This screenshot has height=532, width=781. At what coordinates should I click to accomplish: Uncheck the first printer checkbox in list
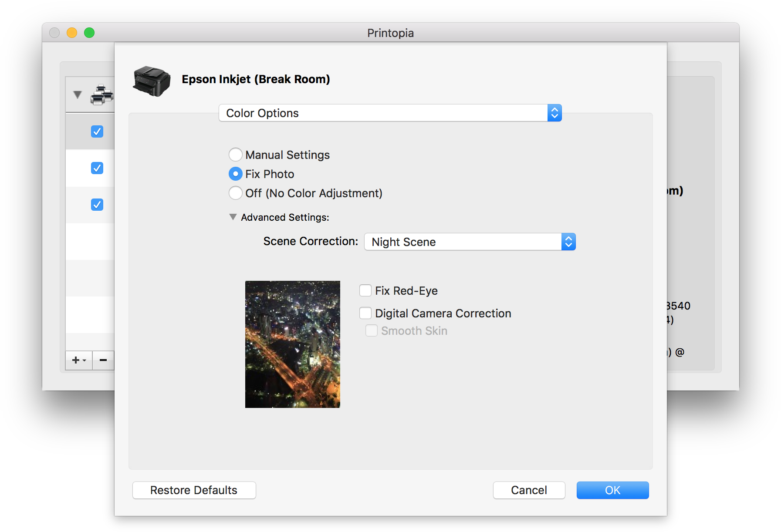97,131
